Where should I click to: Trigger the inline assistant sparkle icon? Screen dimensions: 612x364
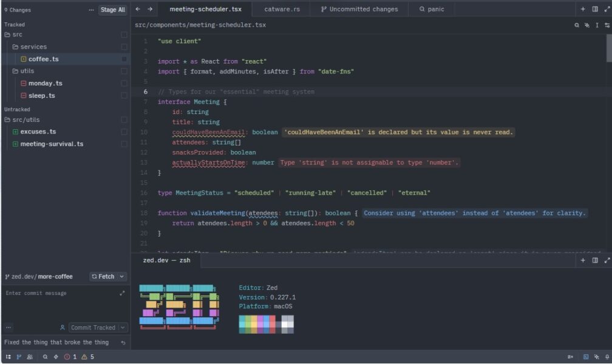pos(586,25)
